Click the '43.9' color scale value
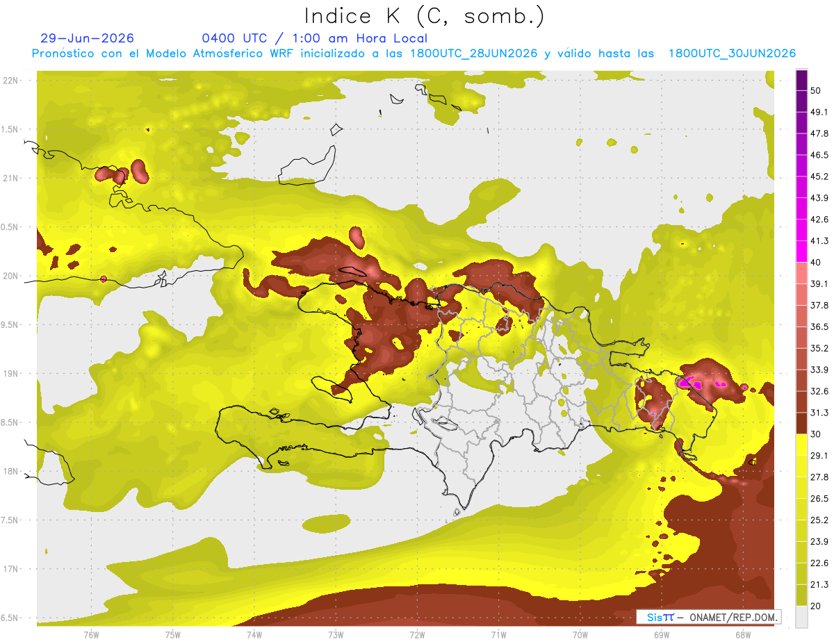 [819, 198]
